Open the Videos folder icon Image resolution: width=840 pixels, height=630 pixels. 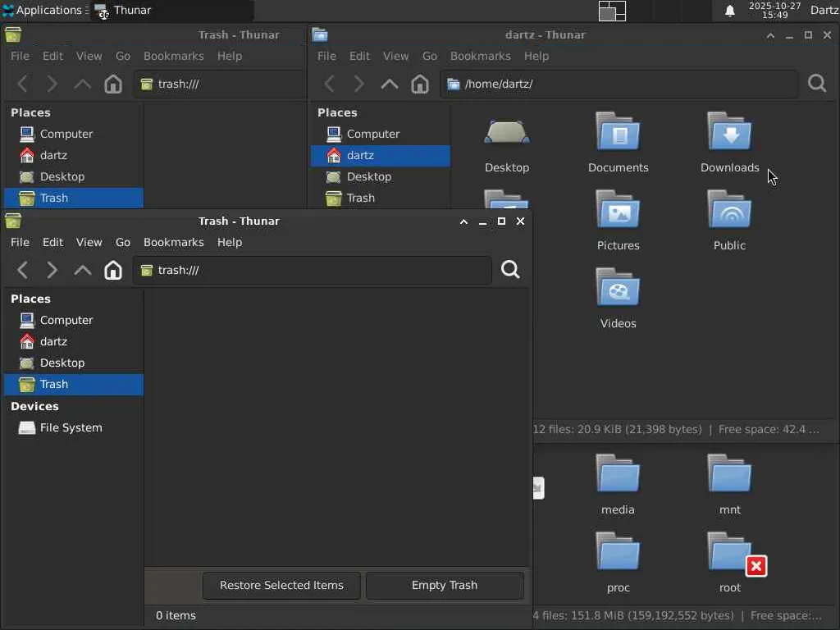pyautogui.click(x=619, y=288)
